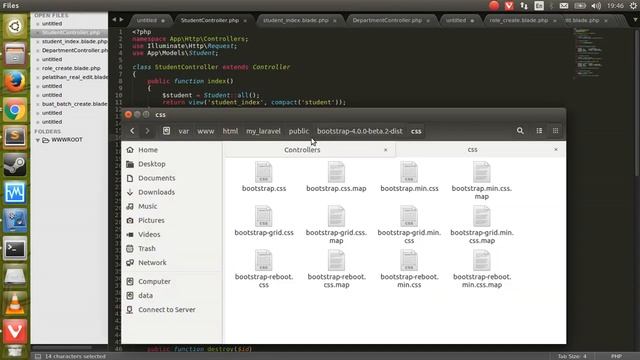Close the css file manager tab
Image resolution: width=640 pixels, height=360 pixels.
556,150
